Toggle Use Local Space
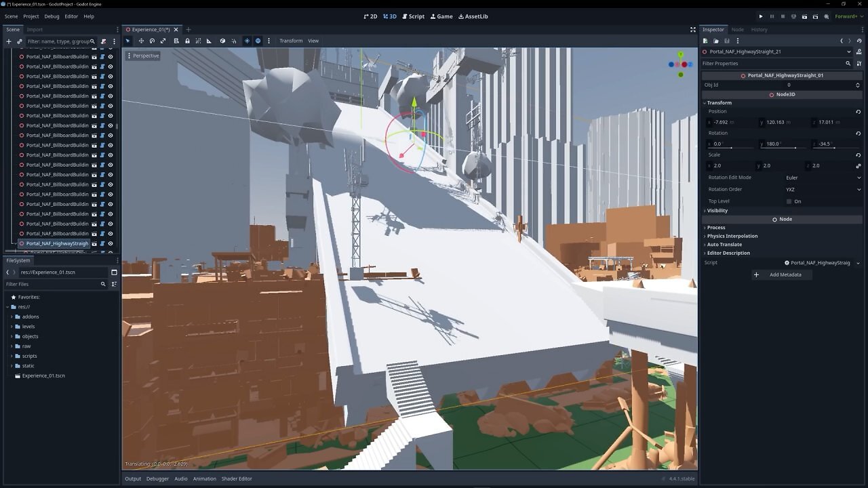Screen dimensions: 868x488 [x=222, y=41]
